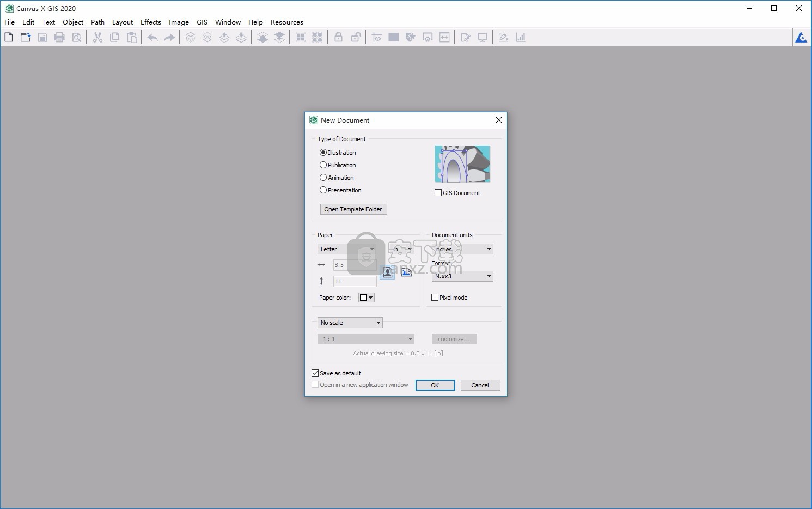
Task: Create a new document from the toolbar
Action: tap(9, 37)
